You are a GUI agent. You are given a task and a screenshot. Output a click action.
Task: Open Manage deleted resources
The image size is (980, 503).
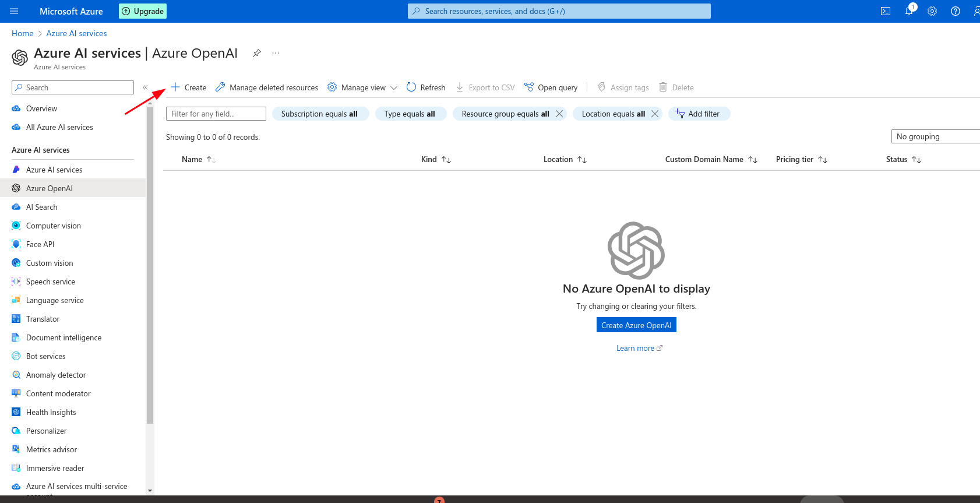[x=267, y=87]
